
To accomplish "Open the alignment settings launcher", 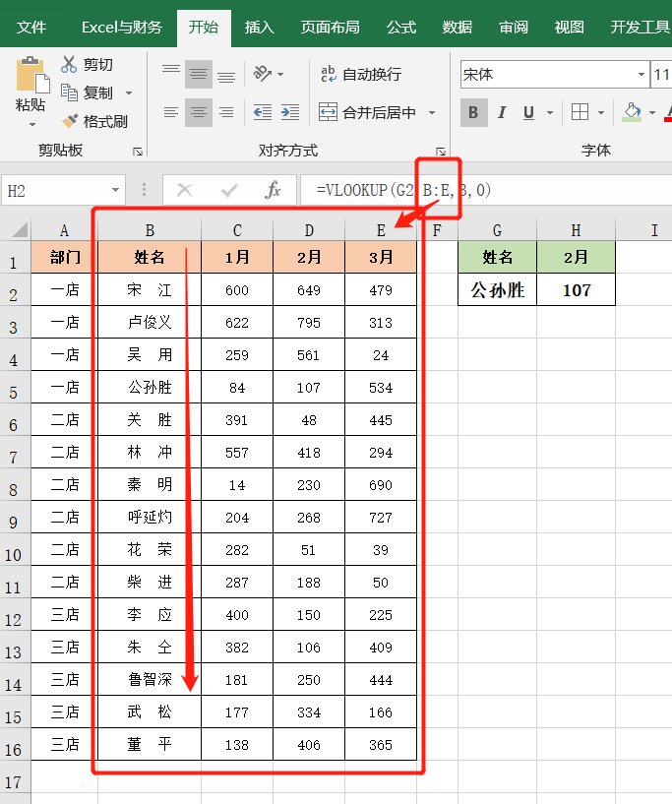I will [441, 152].
